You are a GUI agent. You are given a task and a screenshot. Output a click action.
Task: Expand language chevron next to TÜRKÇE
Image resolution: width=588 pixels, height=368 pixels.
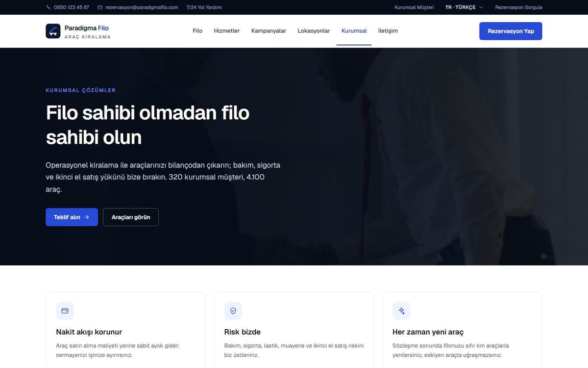pyautogui.click(x=481, y=7)
